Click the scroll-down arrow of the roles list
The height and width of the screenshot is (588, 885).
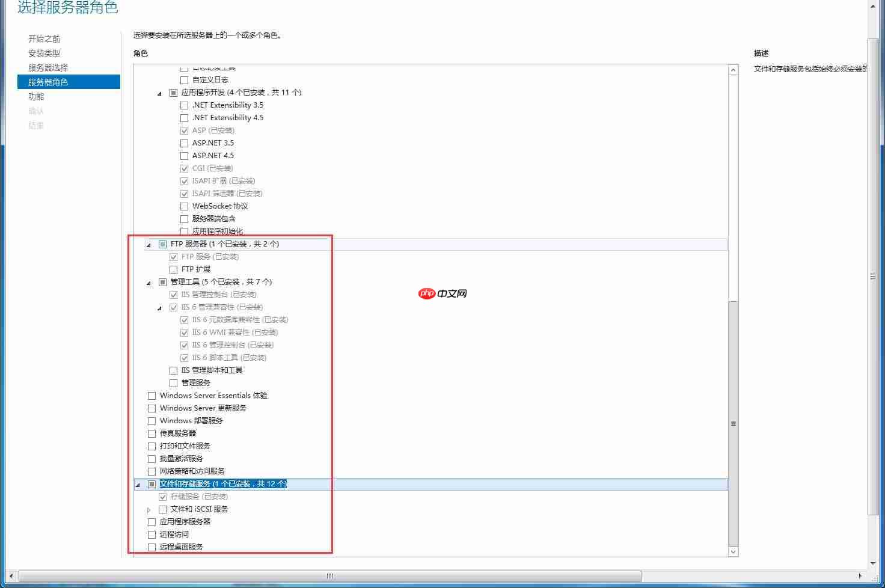[733, 551]
